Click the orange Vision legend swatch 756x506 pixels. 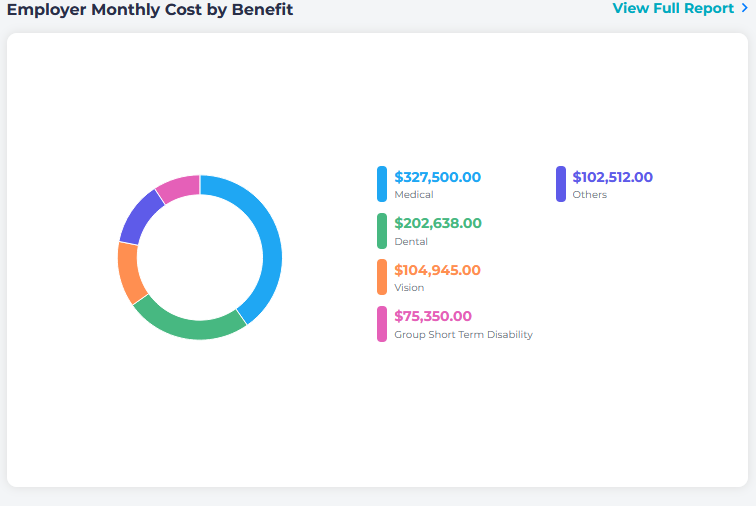coord(382,277)
